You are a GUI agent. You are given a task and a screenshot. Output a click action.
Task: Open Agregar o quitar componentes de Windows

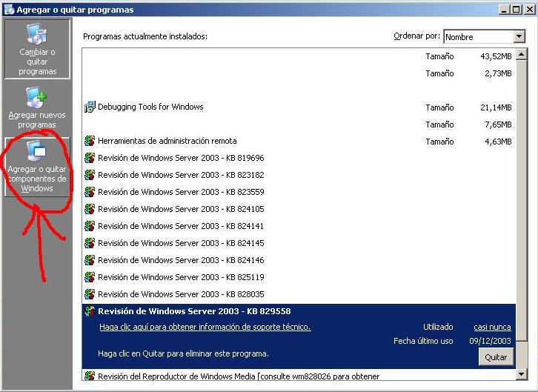[x=37, y=167]
